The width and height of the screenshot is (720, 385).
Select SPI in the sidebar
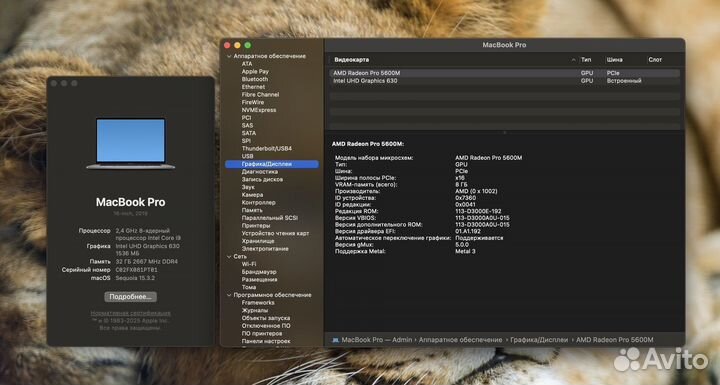(246, 141)
